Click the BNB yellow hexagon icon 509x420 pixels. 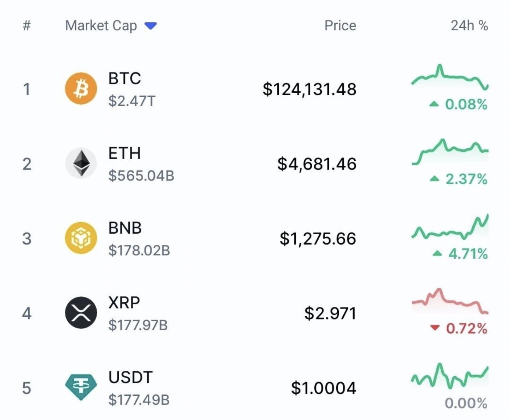click(x=81, y=237)
